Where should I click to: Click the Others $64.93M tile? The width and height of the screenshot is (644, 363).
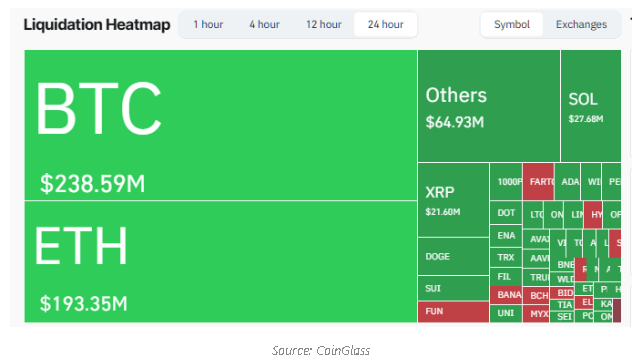[489, 106]
